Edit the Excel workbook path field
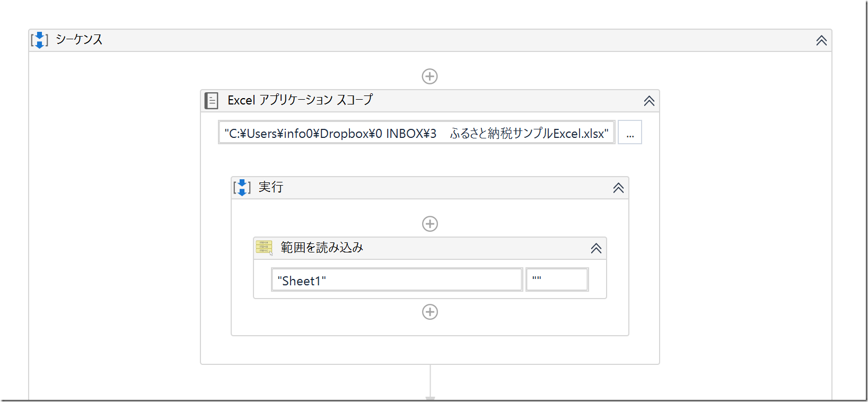The height and width of the screenshot is (402, 868). point(417,133)
